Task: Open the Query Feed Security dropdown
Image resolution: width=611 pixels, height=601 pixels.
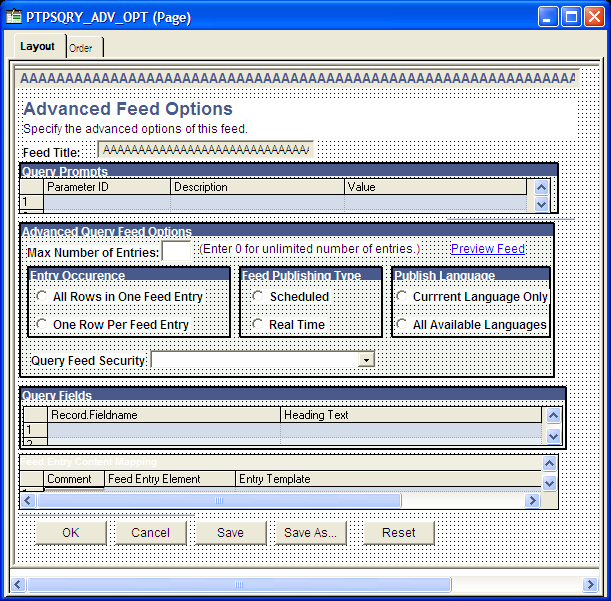Action: coord(366,360)
